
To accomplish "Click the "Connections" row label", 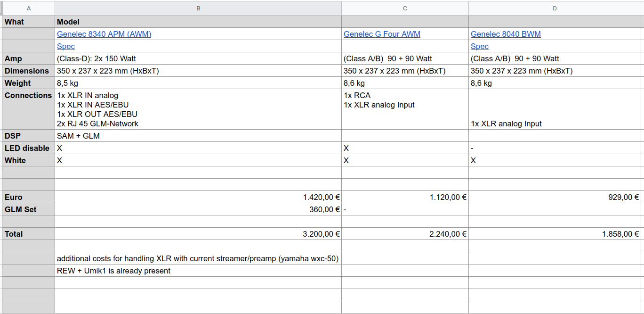I will point(29,109).
